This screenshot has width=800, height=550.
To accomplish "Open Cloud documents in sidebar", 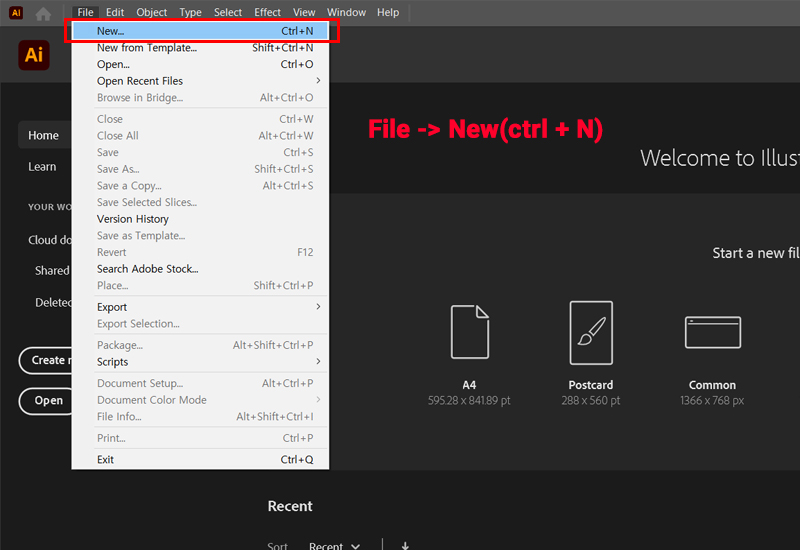I will coord(49,240).
